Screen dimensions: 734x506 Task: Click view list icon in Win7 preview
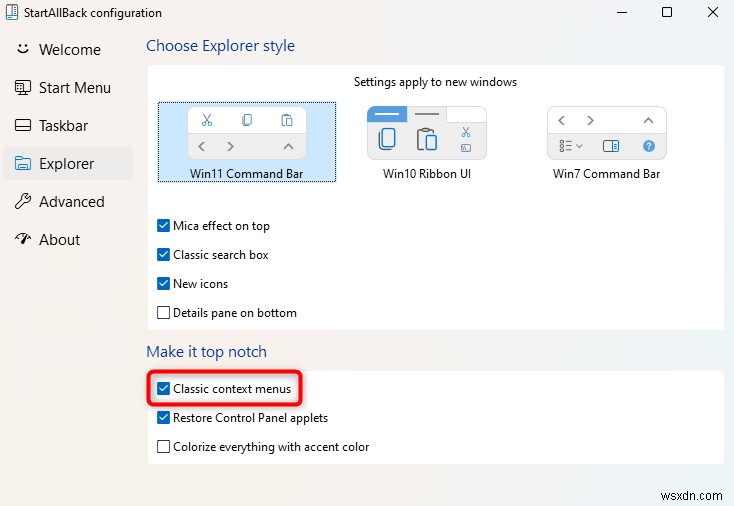tap(570, 146)
